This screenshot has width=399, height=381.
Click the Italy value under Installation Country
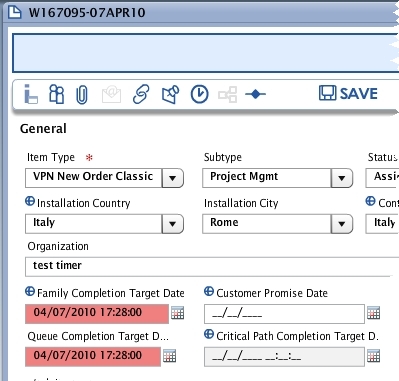click(x=44, y=222)
